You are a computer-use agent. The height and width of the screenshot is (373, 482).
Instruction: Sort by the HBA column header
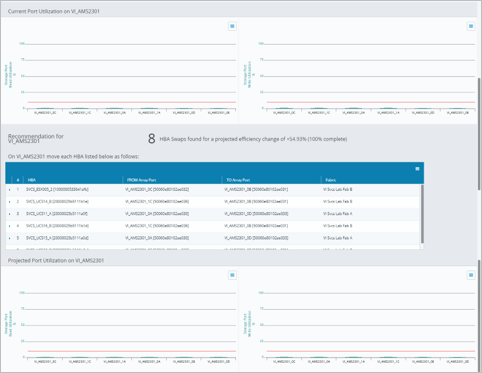pos(32,180)
